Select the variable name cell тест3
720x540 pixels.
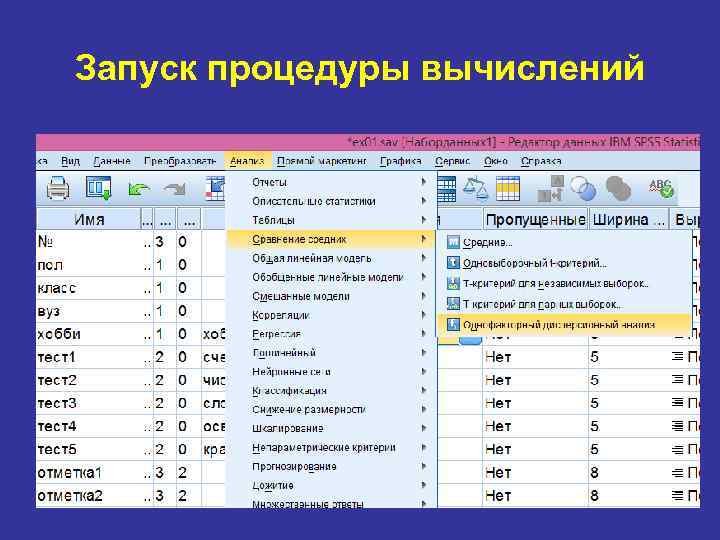point(90,403)
